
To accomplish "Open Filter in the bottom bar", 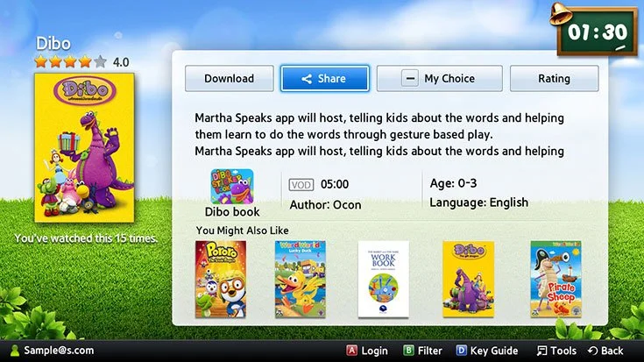I will tap(429, 351).
